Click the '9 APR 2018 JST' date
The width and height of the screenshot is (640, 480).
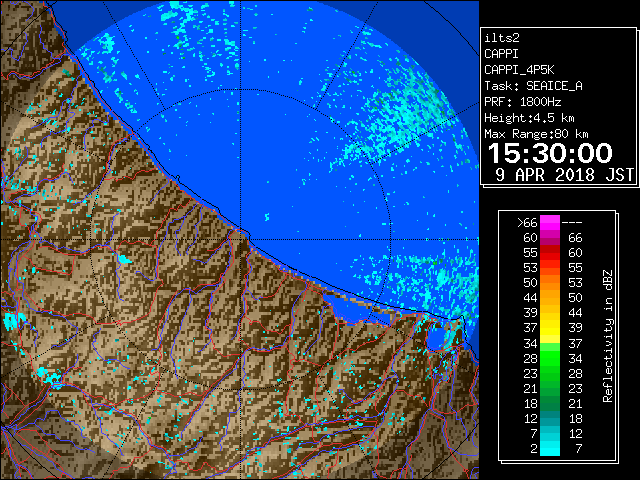coord(564,175)
